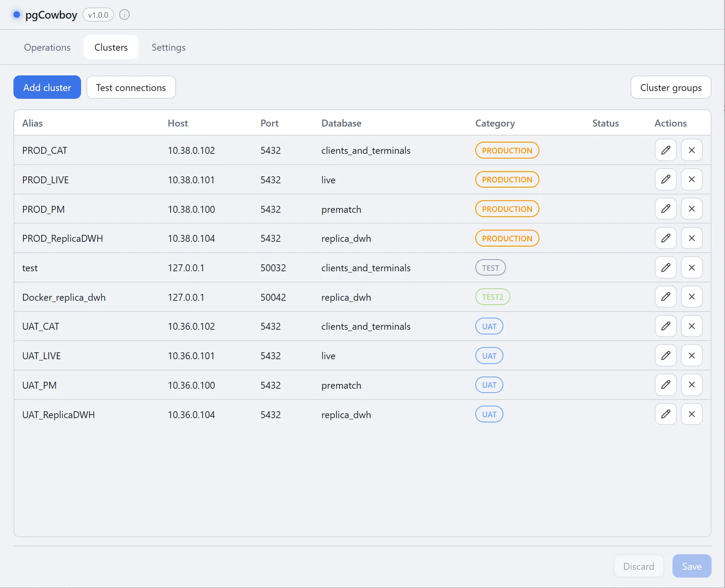
Task: Click the Port column header
Action: coord(269,123)
